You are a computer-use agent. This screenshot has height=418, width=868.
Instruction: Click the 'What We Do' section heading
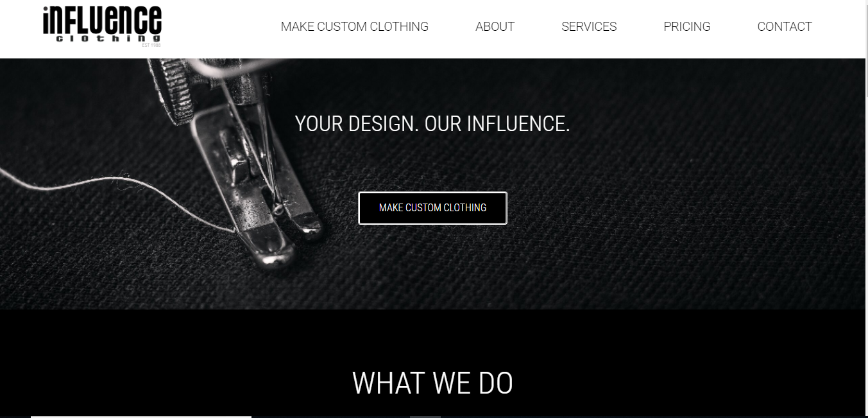[x=432, y=383]
